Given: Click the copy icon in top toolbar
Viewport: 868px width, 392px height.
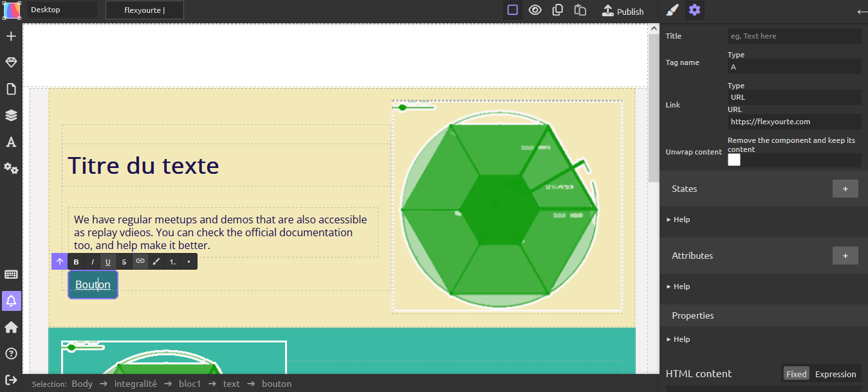Looking at the screenshot, I should point(558,10).
